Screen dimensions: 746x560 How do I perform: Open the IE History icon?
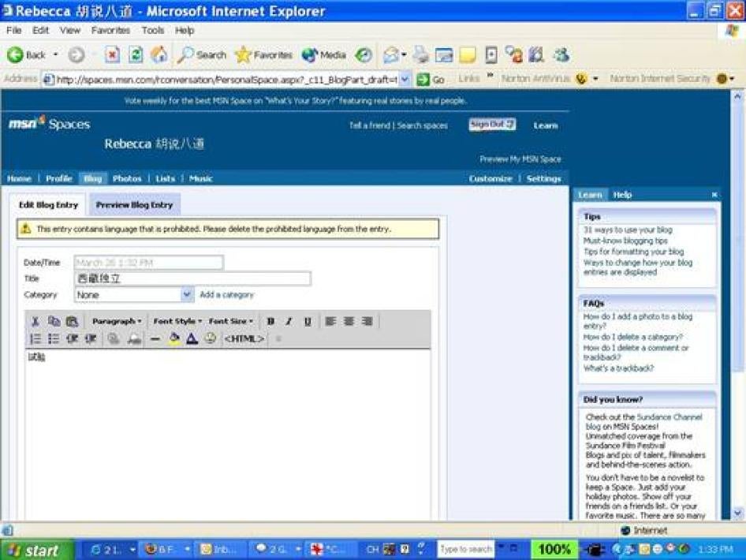click(x=363, y=54)
